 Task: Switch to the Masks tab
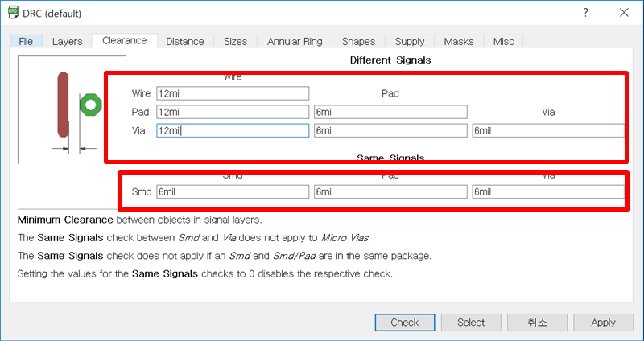(459, 41)
